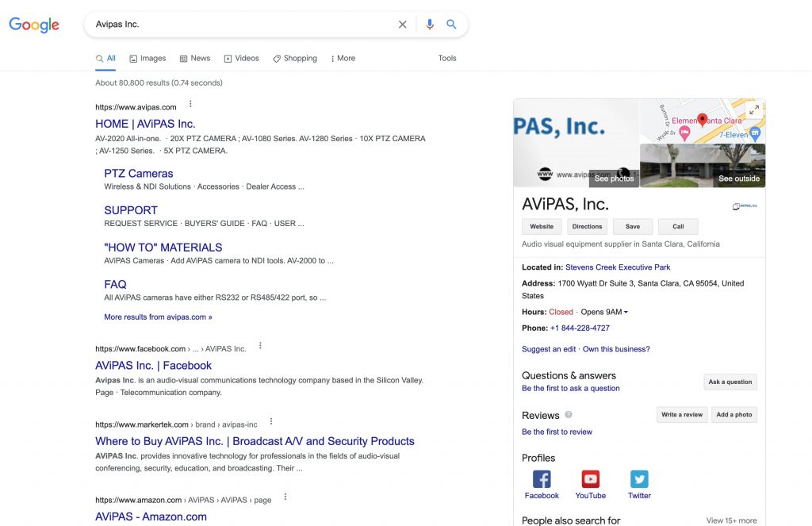Click the pink Element hotel marker on the map

(684, 132)
